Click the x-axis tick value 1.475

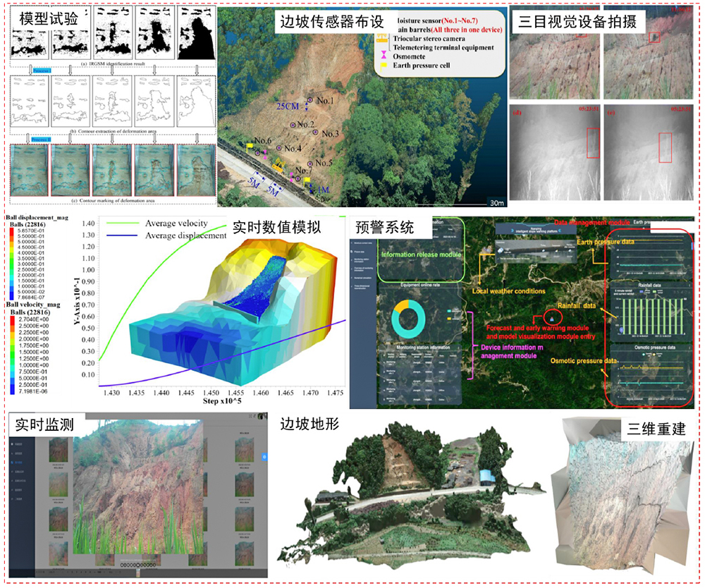click(x=335, y=393)
